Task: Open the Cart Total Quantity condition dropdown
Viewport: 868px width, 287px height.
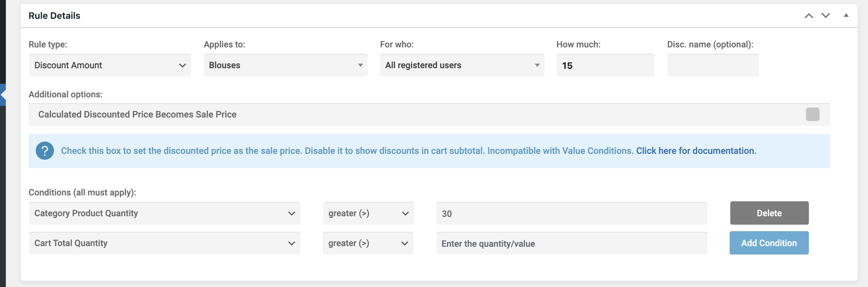Action: click(x=164, y=243)
